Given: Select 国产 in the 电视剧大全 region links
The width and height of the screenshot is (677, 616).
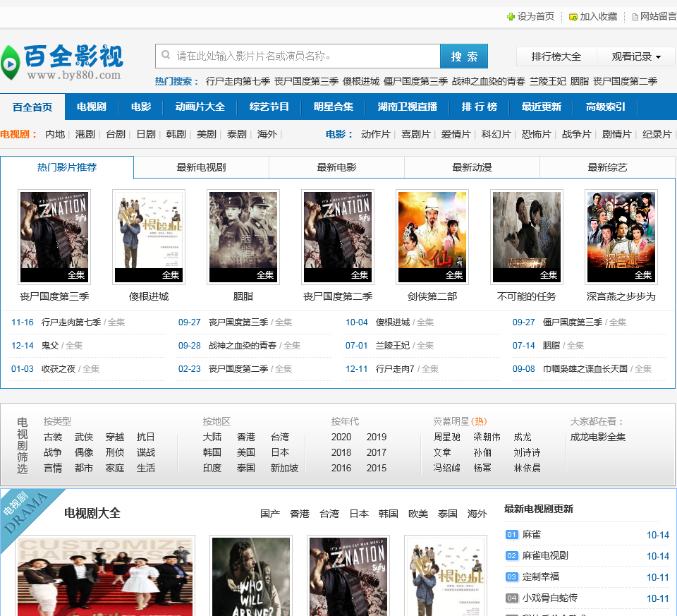Looking at the screenshot, I should point(270,514).
